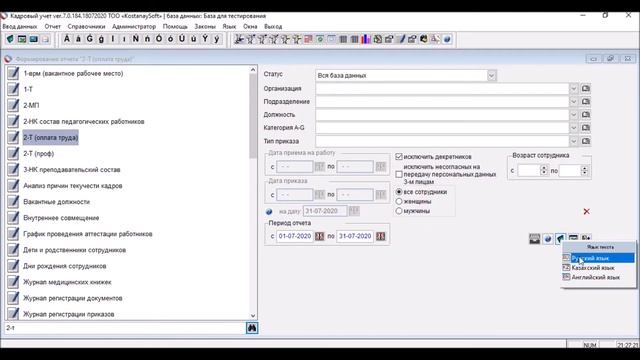
Task: Open calendar for report period end date
Action: click(380, 236)
